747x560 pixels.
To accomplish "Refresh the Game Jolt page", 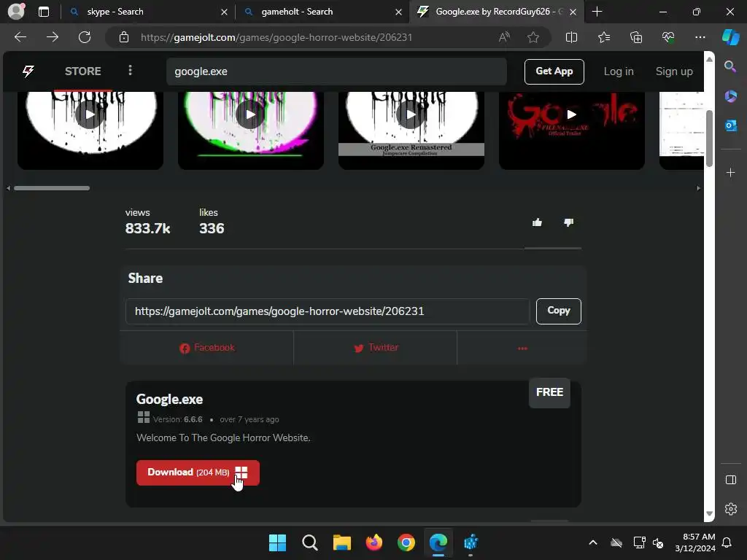I will [x=85, y=37].
